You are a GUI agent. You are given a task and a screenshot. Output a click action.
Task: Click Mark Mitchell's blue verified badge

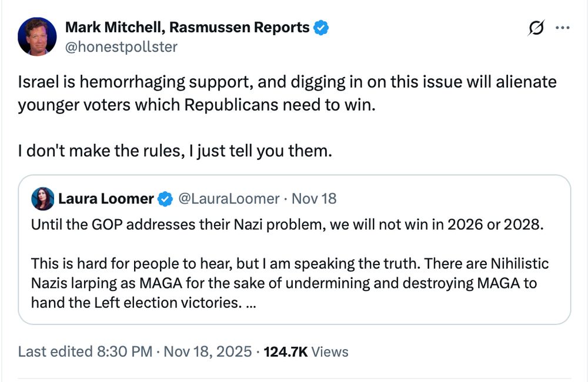pyautogui.click(x=320, y=27)
